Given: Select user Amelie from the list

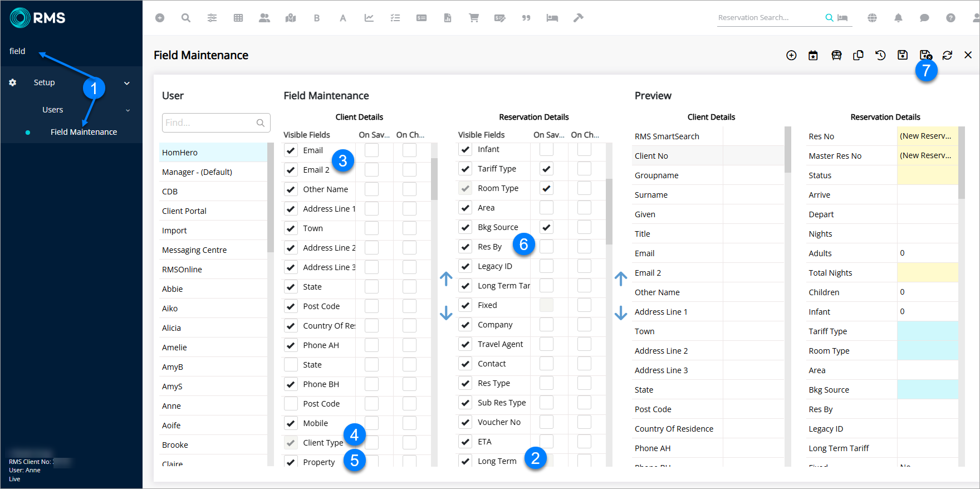Looking at the screenshot, I should (x=174, y=348).
